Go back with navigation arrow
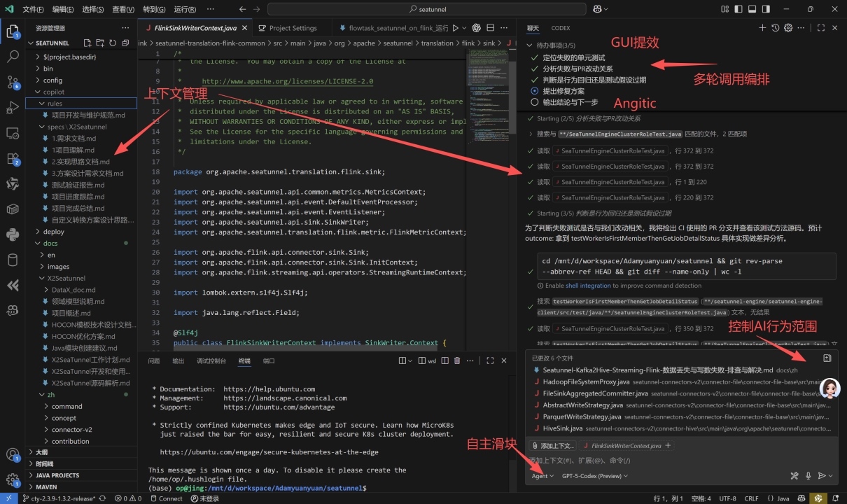The image size is (847, 504). pos(242,9)
